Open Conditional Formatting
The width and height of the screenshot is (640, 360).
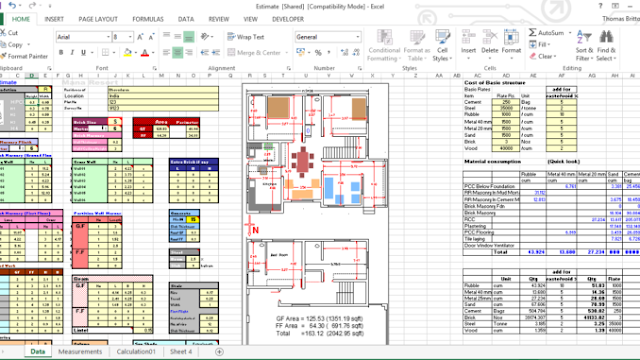point(384,46)
